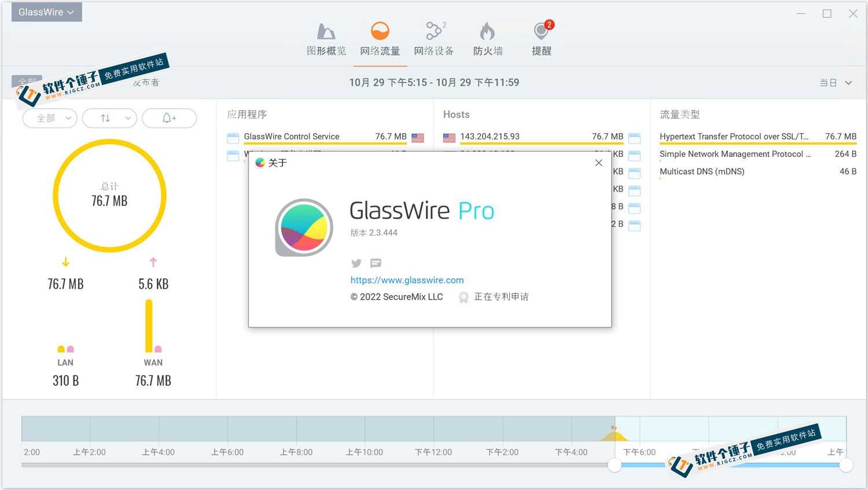
Task: Select the Hypertext Transfer Protocol over SSL row
Action: [758, 137]
